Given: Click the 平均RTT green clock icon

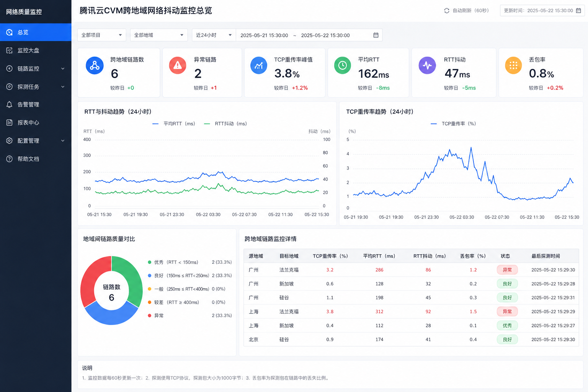Looking at the screenshot, I should pos(343,65).
